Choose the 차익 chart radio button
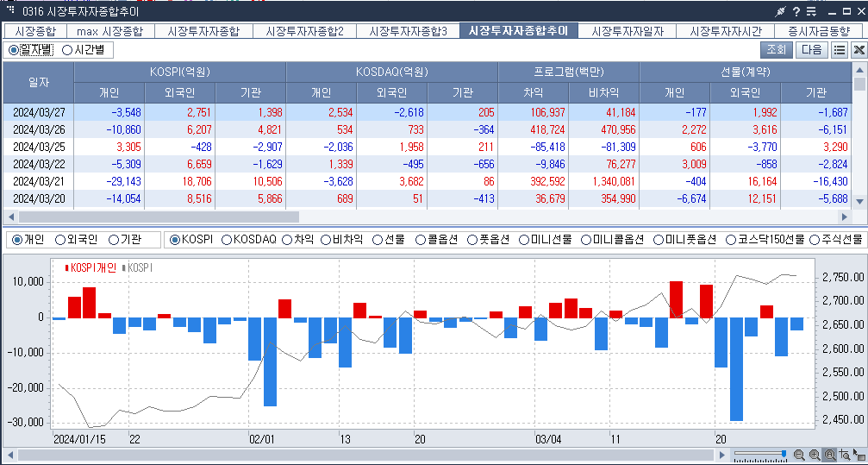 (287, 240)
